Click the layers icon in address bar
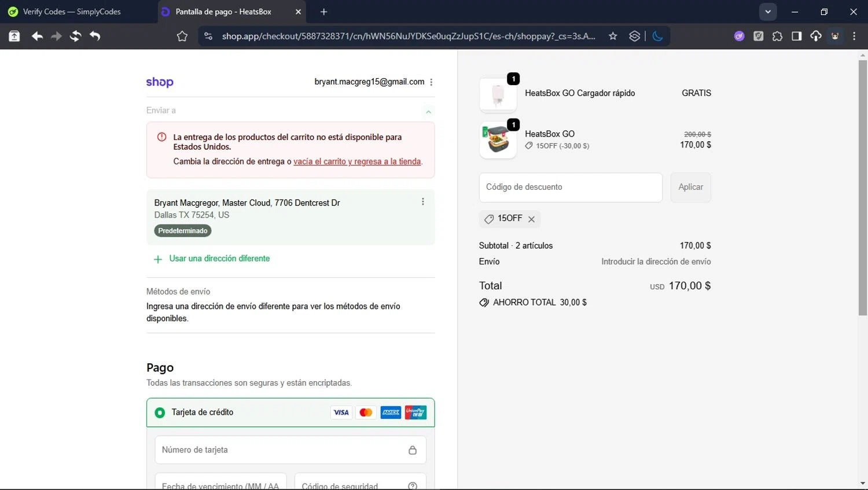The height and width of the screenshot is (490, 868). (635, 36)
